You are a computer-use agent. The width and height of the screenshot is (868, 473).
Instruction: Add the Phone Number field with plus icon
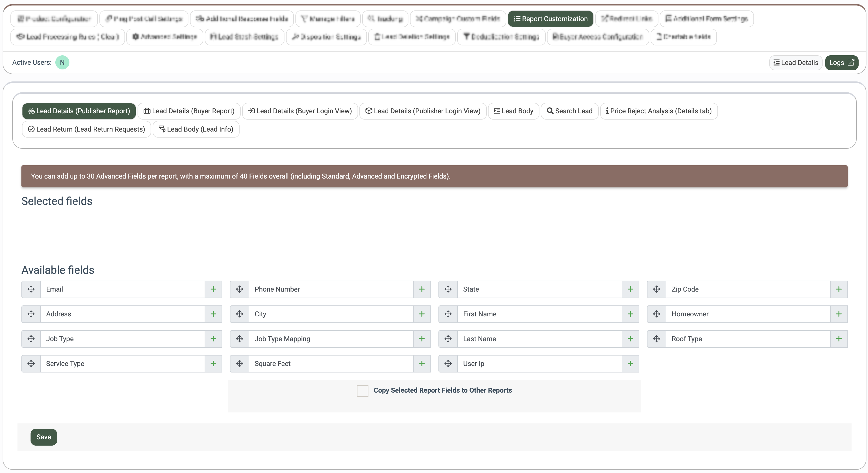click(x=421, y=289)
